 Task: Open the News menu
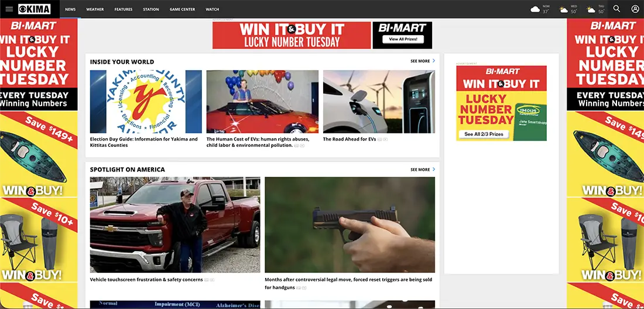pos(70,9)
